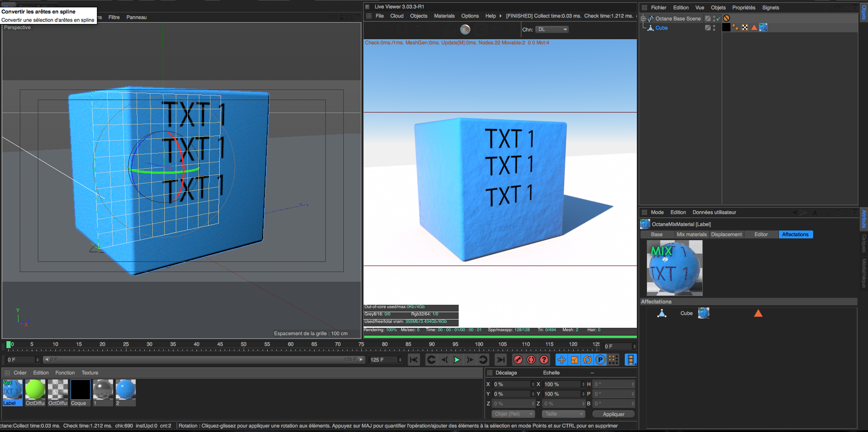The height and width of the screenshot is (432, 868).
Task: Select the green OctDiffuse material
Action: coord(35,393)
